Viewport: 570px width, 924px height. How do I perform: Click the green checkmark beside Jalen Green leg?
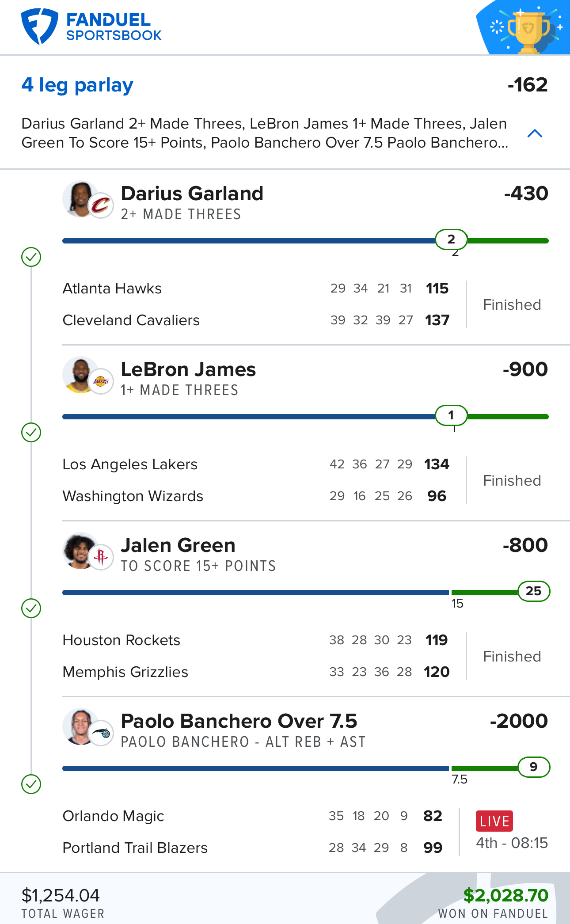(x=31, y=608)
